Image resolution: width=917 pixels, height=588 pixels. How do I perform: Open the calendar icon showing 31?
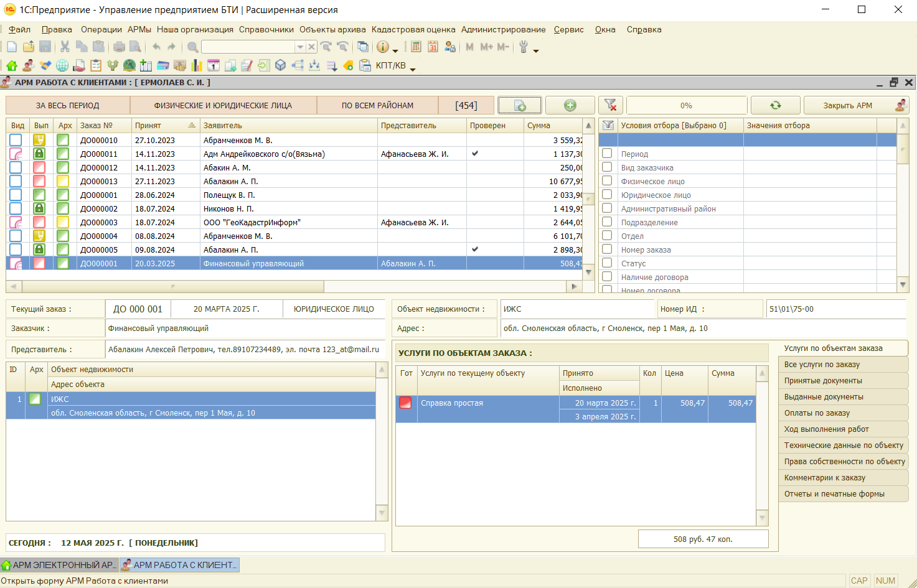pos(433,47)
